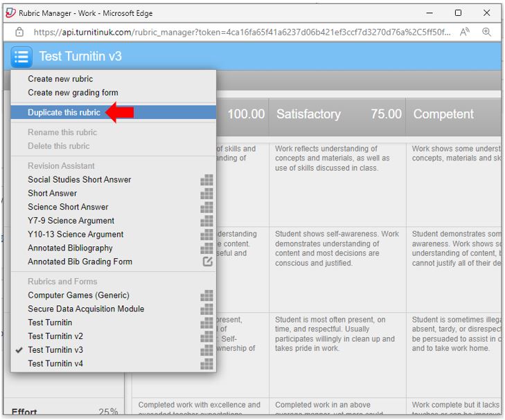Minimize the Rubric Manager window
505x420 pixels.
coord(429,13)
